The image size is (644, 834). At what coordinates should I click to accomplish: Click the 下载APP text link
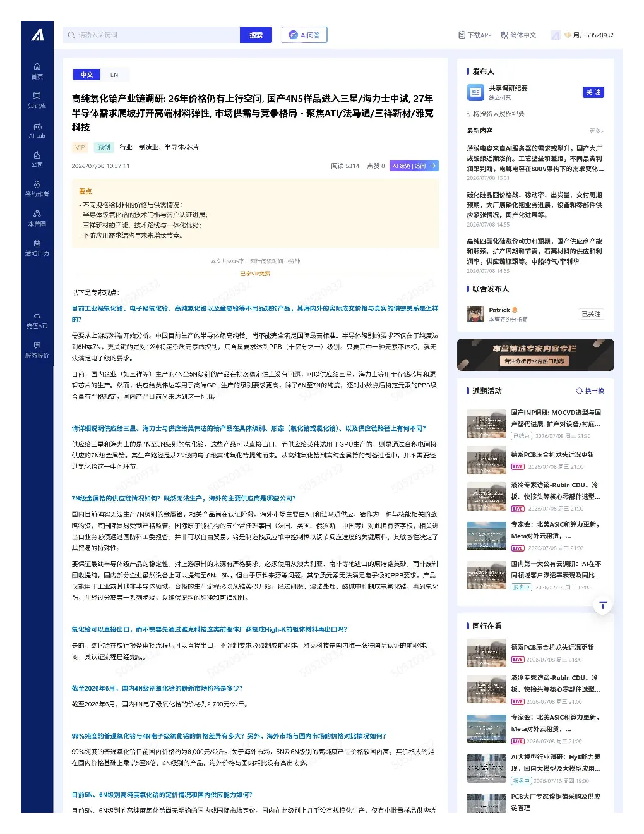click(x=479, y=35)
